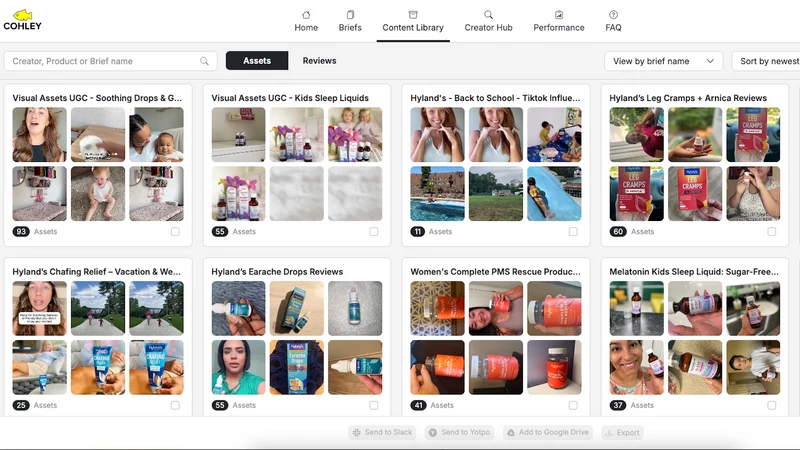
Task: Open the smiling woman thumbnail in Melatonin Kids card
Action: point(636,367)
